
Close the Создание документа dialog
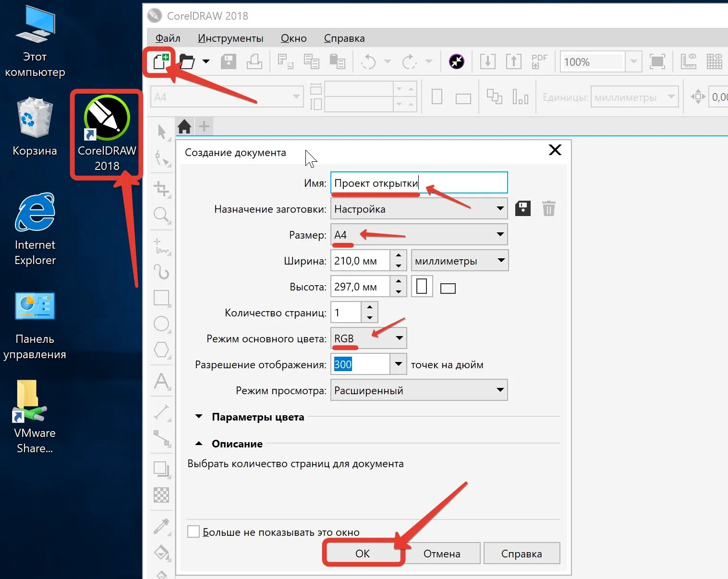555,150
